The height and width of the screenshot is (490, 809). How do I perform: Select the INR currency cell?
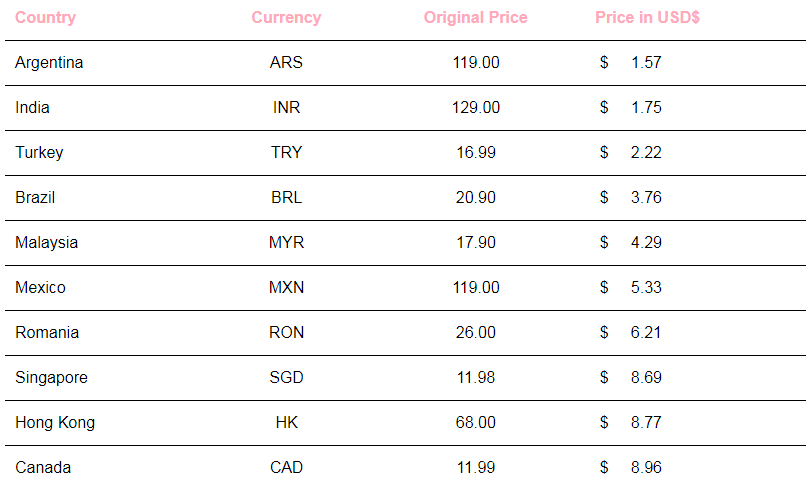tap(286, 107)
